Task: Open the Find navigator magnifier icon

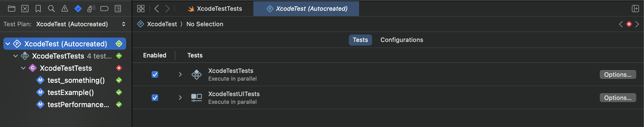Action: (x=51, y=9)
